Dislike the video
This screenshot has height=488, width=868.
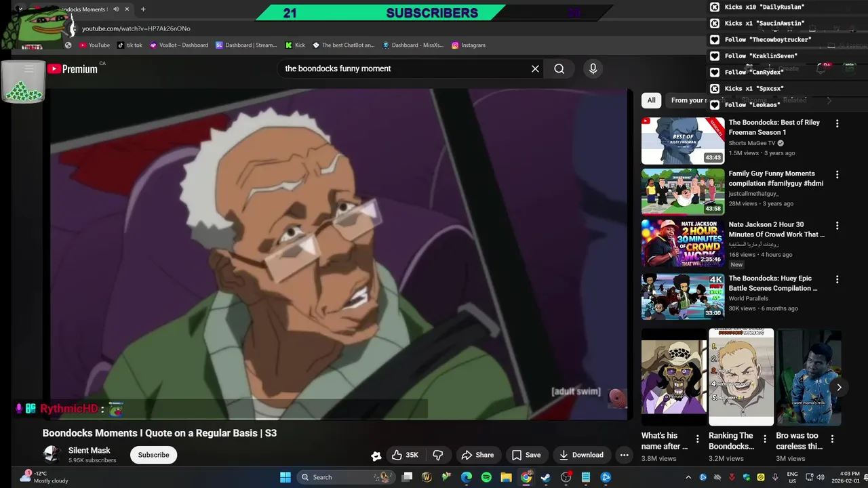[438, 455]
